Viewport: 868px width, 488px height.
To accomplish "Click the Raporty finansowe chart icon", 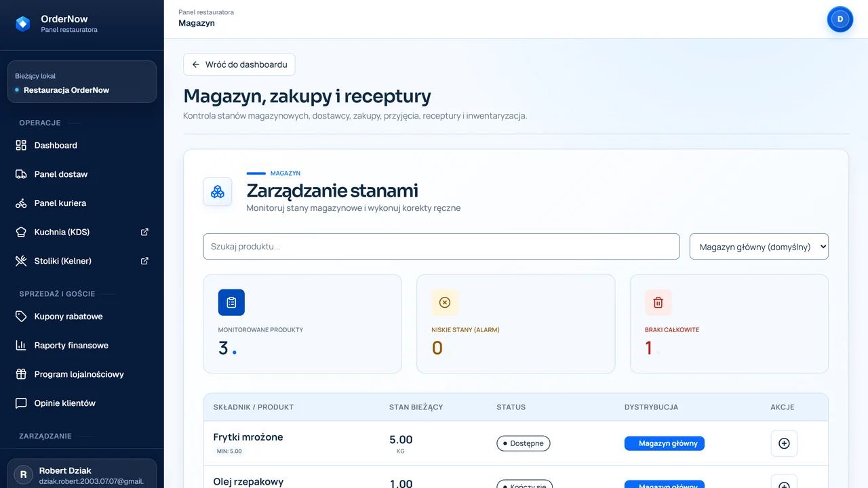I will coord(21,346).
